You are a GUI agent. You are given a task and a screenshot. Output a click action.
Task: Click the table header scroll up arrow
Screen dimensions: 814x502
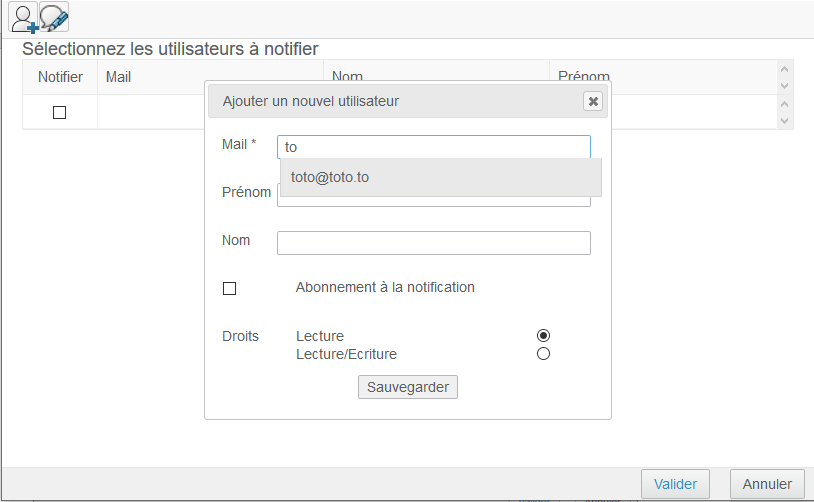pyautogui.click(x=784, y=70)
